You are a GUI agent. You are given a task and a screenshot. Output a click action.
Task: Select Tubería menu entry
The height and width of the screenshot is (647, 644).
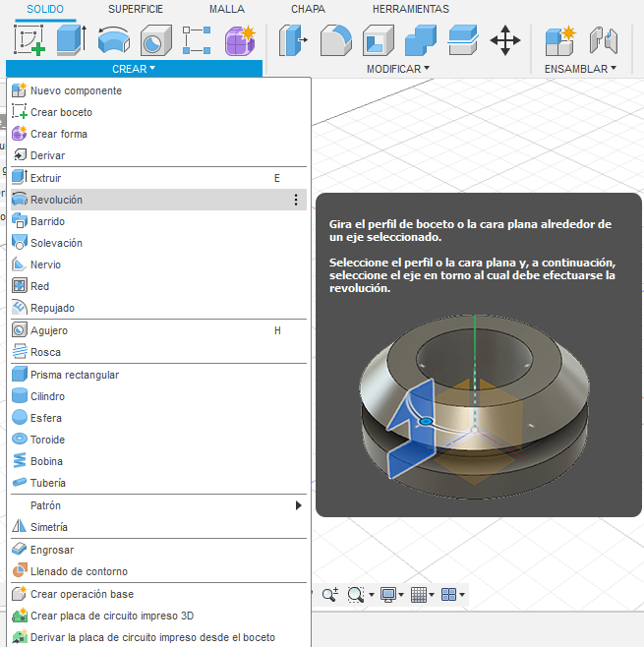pos(158,483)
